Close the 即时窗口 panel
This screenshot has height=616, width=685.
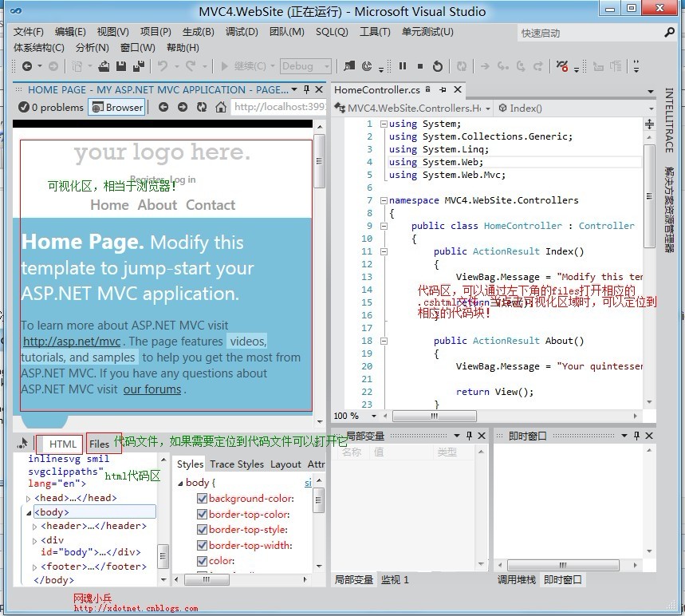pos(649,436)
